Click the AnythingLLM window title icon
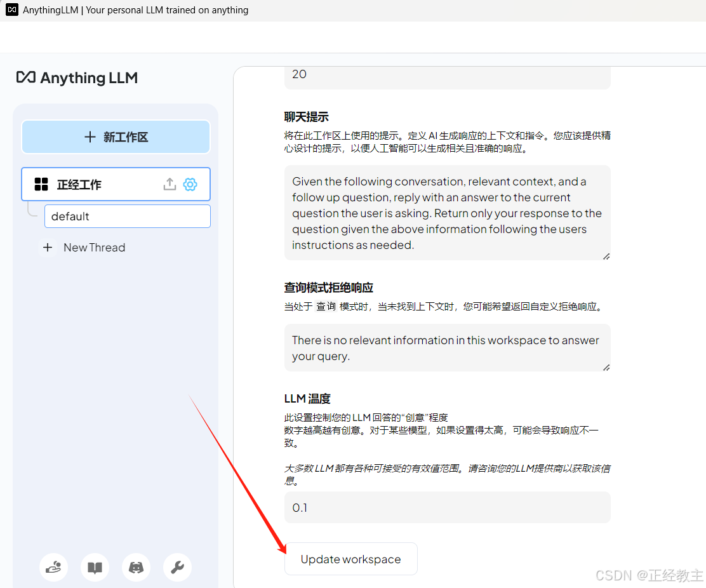This screenshot has width=706, height=588. coord(11,10)
